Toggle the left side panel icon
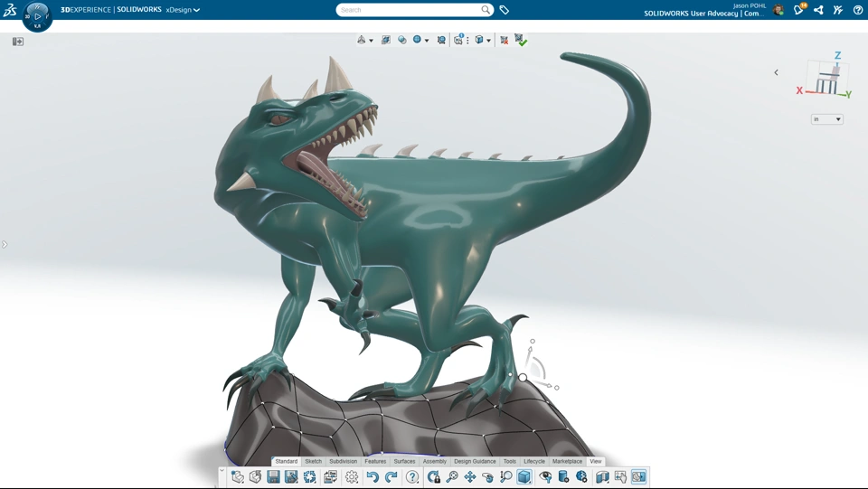The image size is (868, 489). click(18, 42)
